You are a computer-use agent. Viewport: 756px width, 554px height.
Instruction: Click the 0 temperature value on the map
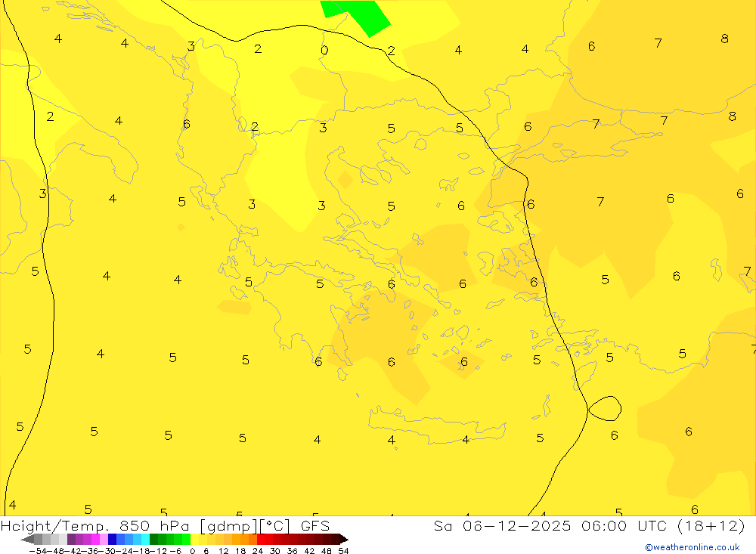(324, 50)
